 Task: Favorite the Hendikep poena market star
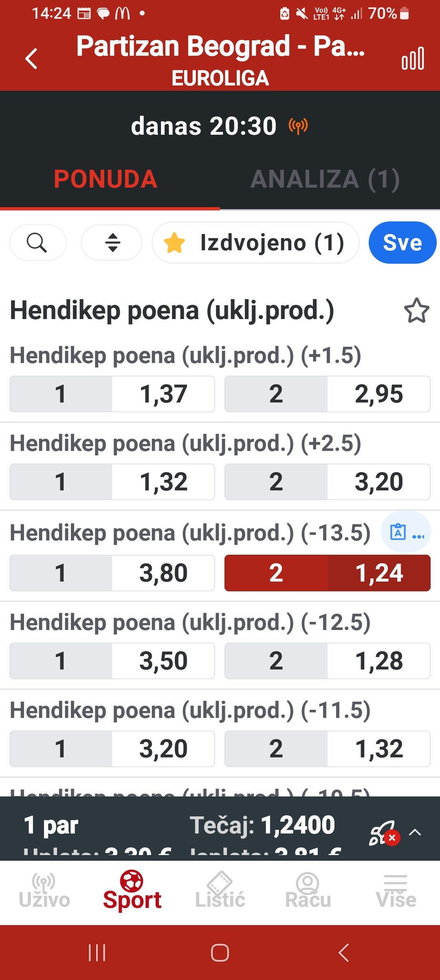(416, 311)
